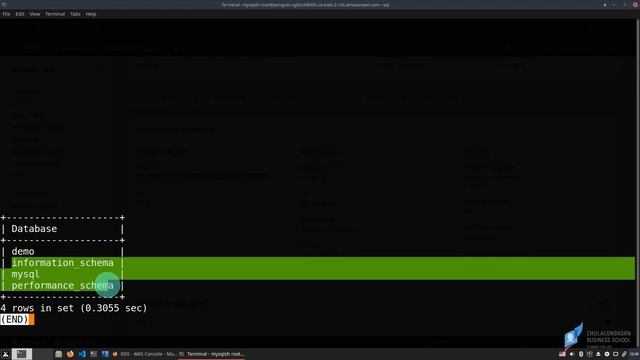Open the Help menu
The image size is (640, 360).
coord(91,14)
